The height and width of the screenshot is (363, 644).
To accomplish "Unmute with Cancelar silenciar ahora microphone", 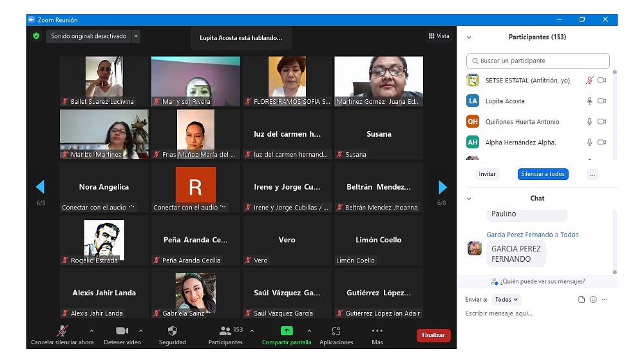I will [x=62, y=331].
